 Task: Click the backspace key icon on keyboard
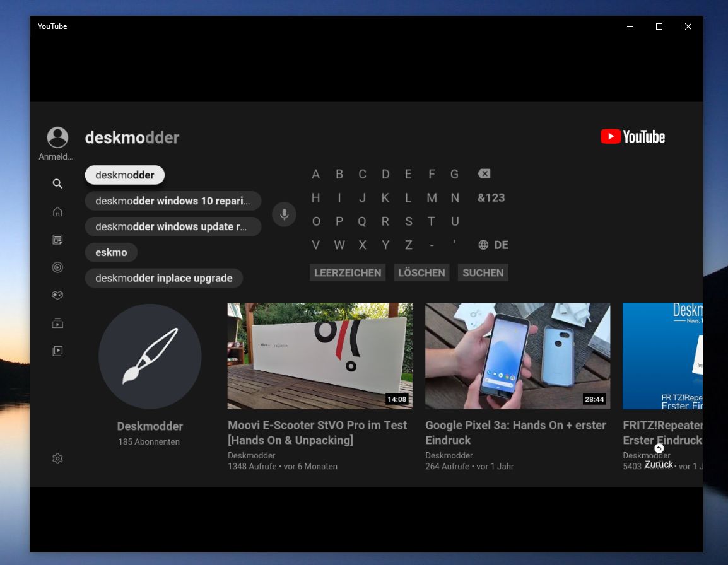(484, 173)
